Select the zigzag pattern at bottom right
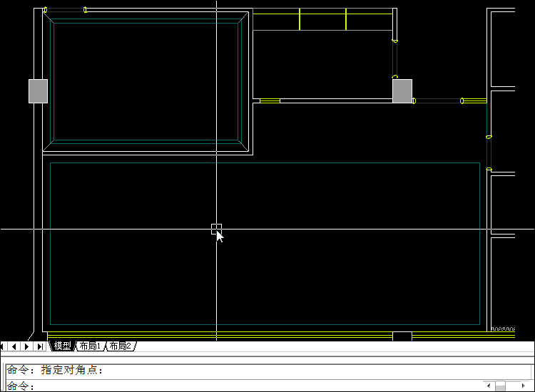This screenshot has width=535, height=392. pyautogui.click(x=504, y=329)
